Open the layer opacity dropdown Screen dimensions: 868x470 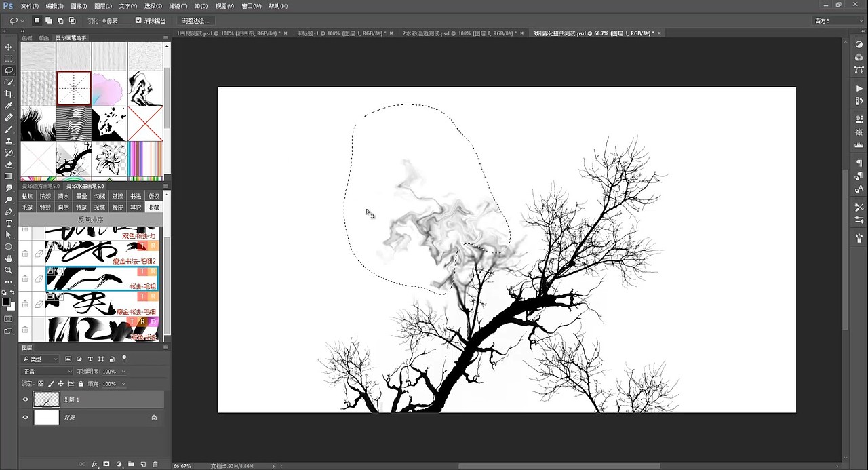122,372
